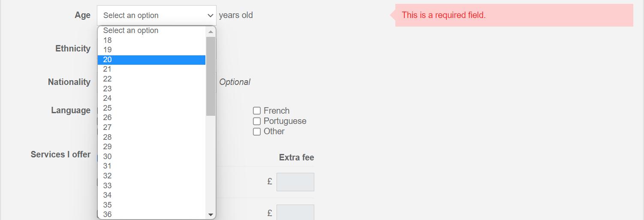Click the dropdown list scroll-up arrow
This screenshot has width=644, height=220.
[x=211, y=31]
